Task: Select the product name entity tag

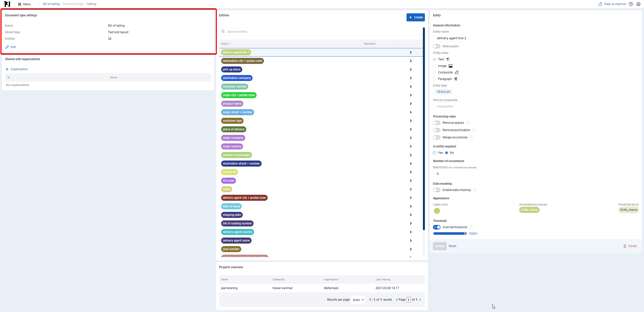Action: coord(232,104)
